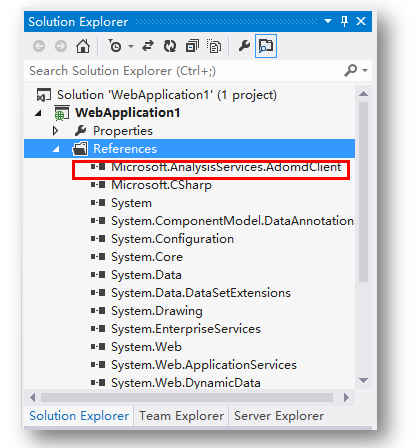Screen dimensions: 419x448
Task: Click Sync with Active Document icon
Action: pyautogui.click(x=148, y=46)
